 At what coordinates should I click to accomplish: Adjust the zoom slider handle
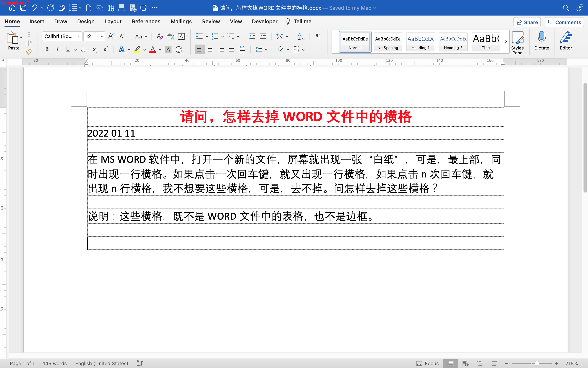coord(537,363)
